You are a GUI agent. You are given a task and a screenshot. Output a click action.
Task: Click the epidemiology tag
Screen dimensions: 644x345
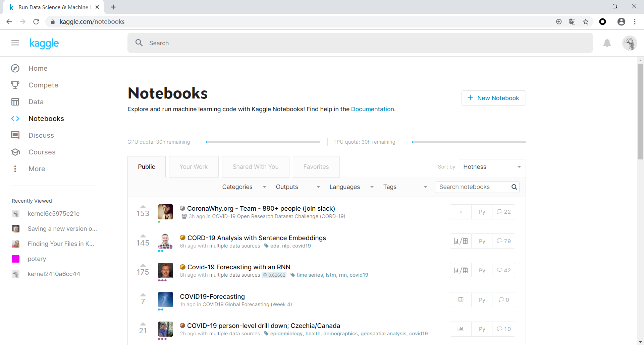coord(287,334)
